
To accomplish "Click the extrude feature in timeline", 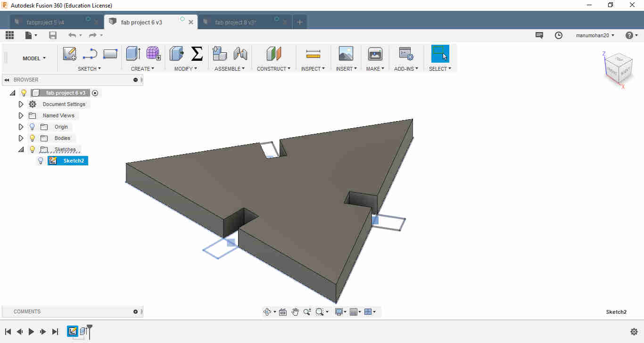I will click(x=83, y=332).
